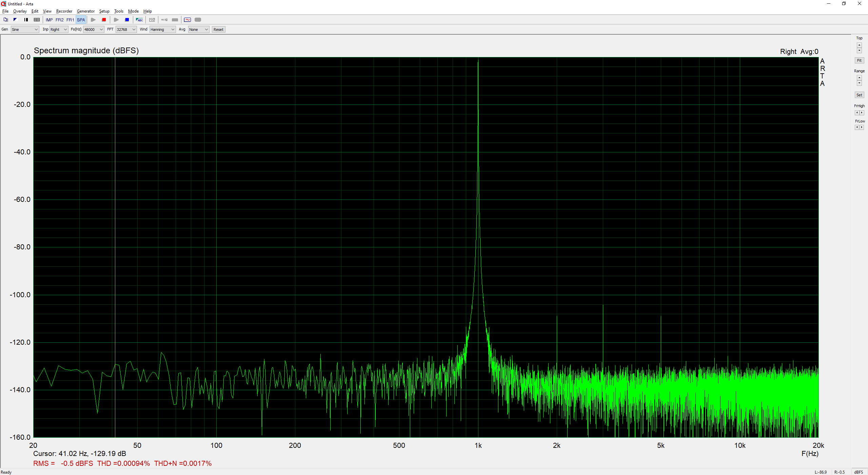Open the Mode menu
The height and width of the screenshot is (475, 868).
coord(133,11)
